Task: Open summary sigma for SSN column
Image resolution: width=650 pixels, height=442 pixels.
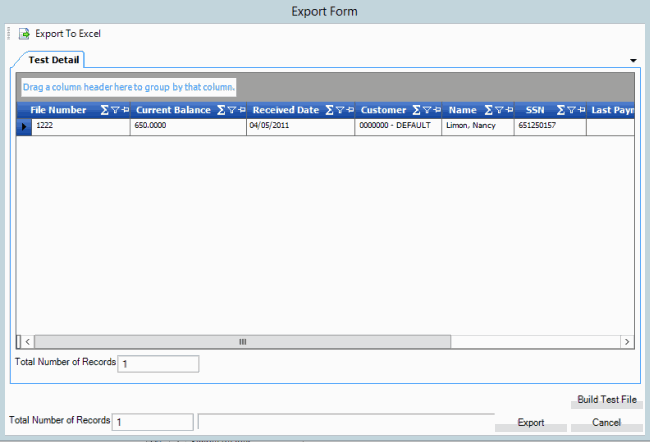Action: 560,110
